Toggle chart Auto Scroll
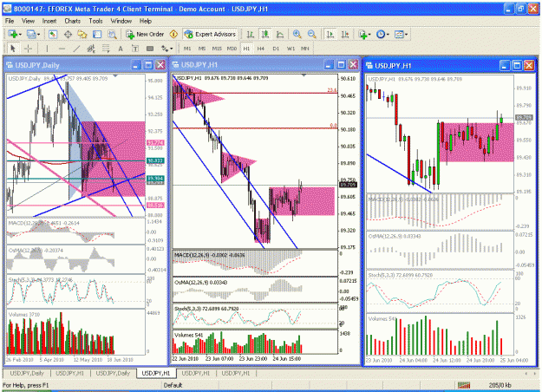Viewport: 542px width, 392px height. [330, 34]
